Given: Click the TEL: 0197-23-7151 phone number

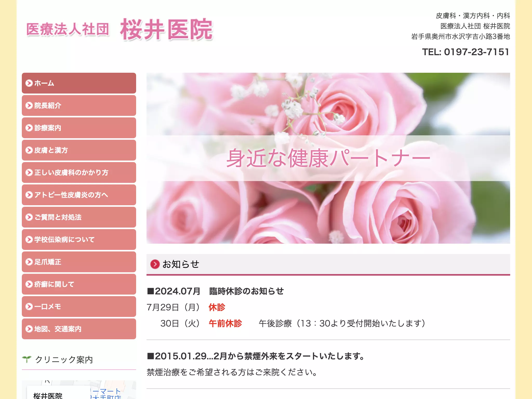Looking at the screenshot, I should 465,52.
